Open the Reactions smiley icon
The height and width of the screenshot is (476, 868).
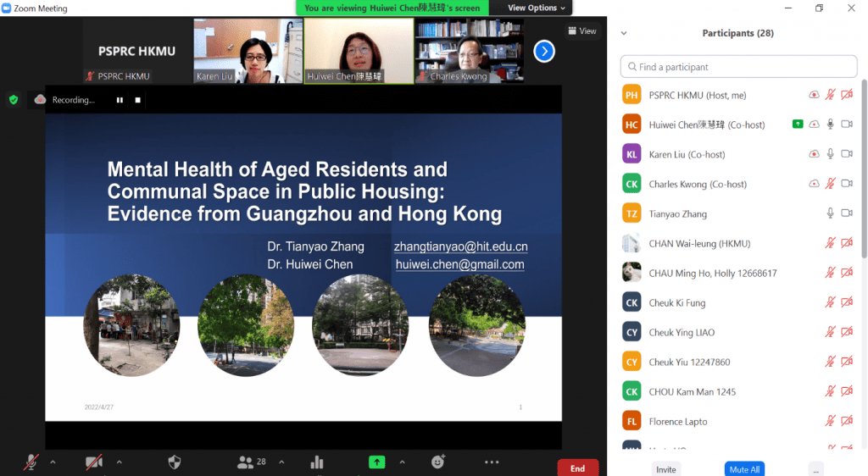(x=438, y=462)
